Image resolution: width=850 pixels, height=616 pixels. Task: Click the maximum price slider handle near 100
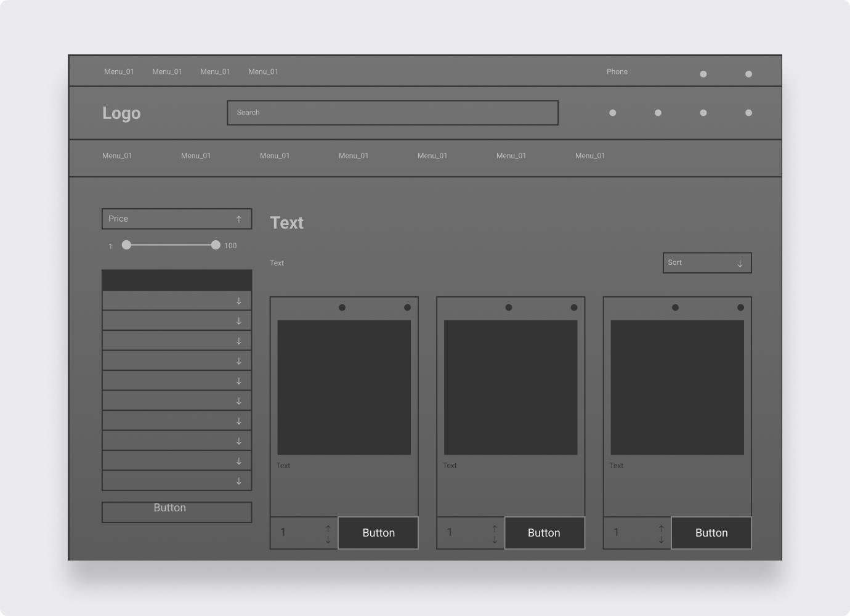(x=216, y=245)
